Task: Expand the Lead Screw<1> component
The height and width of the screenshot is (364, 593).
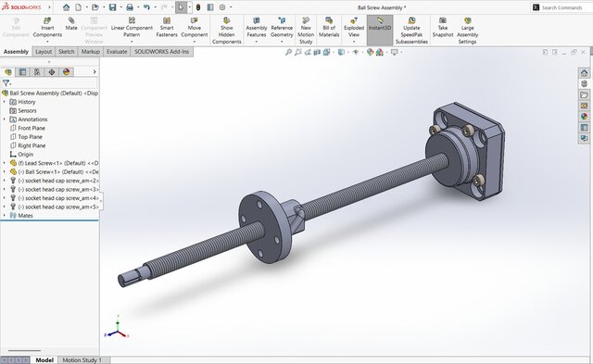Action: click(x=4, y=163)
